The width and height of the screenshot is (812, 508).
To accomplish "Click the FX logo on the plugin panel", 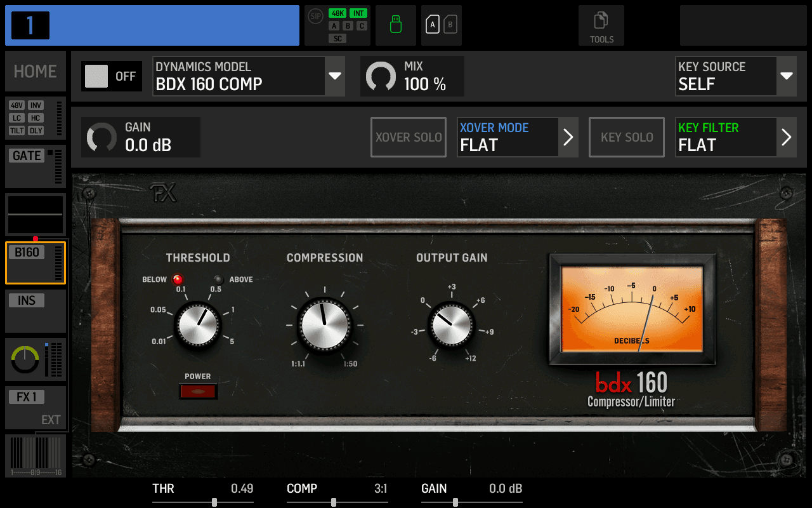I will point(163,193).
